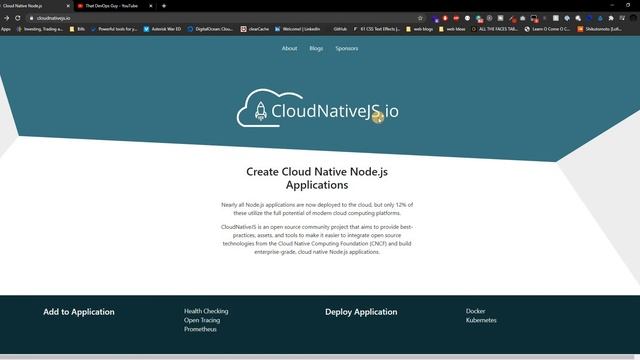Open the last bookmark with orange icon
Screen dimensions: 640x360
pyautogui.click(x=600, y=29)
